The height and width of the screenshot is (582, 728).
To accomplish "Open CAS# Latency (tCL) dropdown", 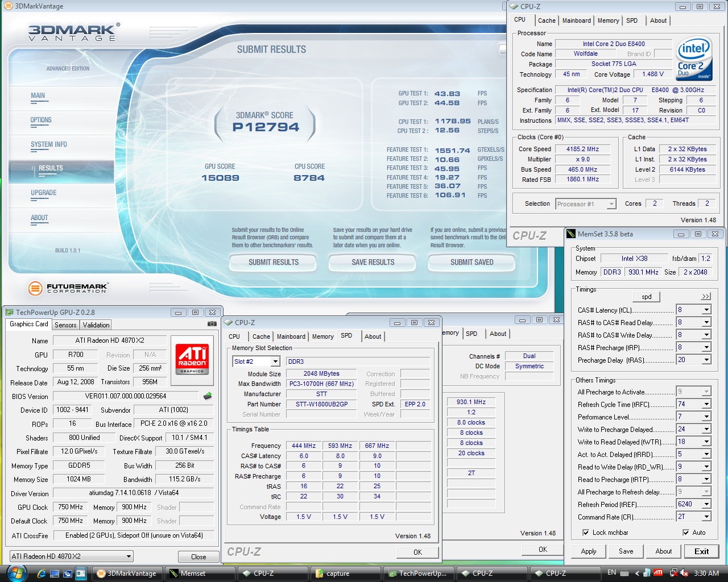I will click(706, 310).
